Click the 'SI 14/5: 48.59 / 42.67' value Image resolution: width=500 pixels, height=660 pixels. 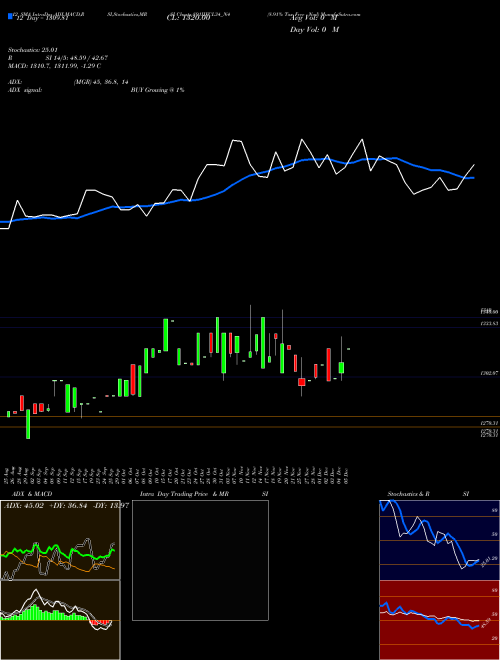[x=77, y=58]
